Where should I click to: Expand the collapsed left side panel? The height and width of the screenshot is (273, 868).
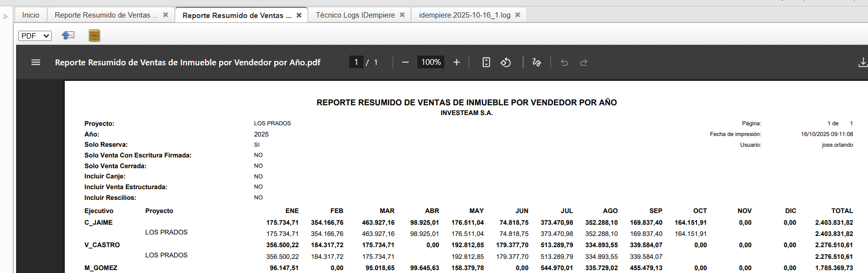[x=5, y=17]
